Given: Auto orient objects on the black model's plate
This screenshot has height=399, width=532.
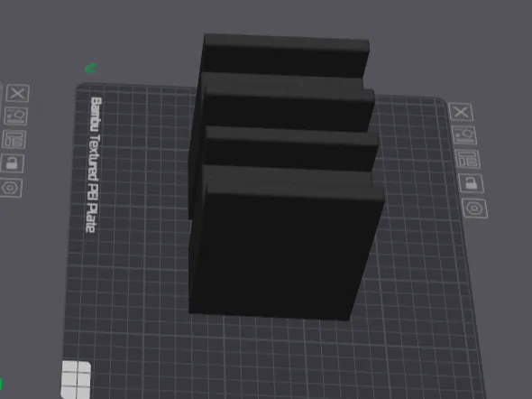Looking at the screenshot, I should click(x=463, y=135).
